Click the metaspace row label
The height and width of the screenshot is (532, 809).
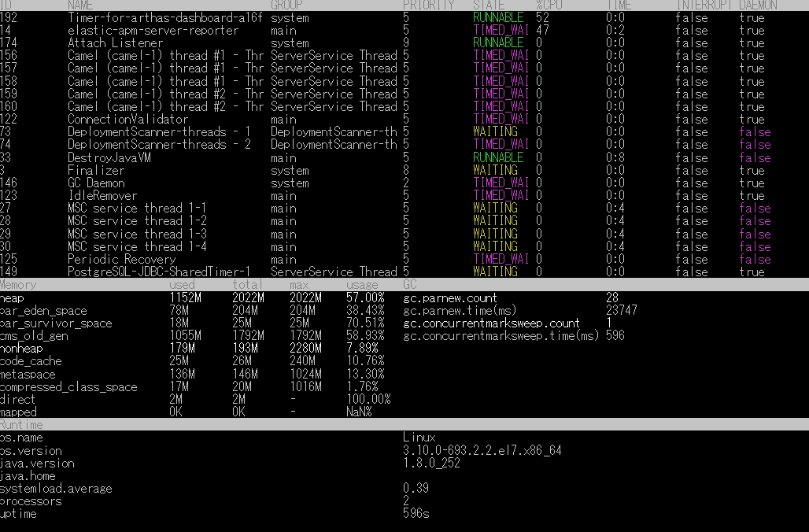click(28, 374)
